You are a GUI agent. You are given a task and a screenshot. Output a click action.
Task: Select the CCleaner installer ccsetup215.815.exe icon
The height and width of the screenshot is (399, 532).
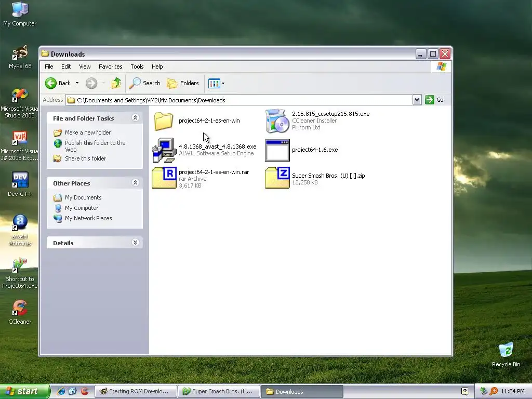coord(277,121)
